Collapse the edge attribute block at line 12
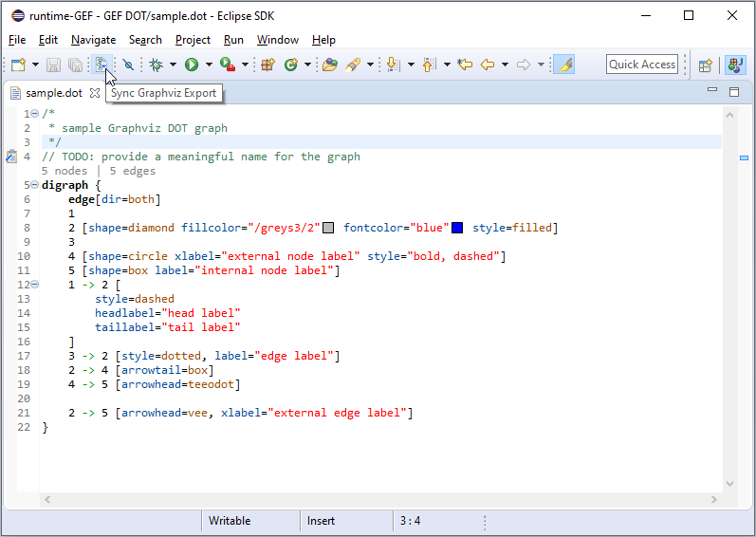756x537 pixels. point(35,285)
